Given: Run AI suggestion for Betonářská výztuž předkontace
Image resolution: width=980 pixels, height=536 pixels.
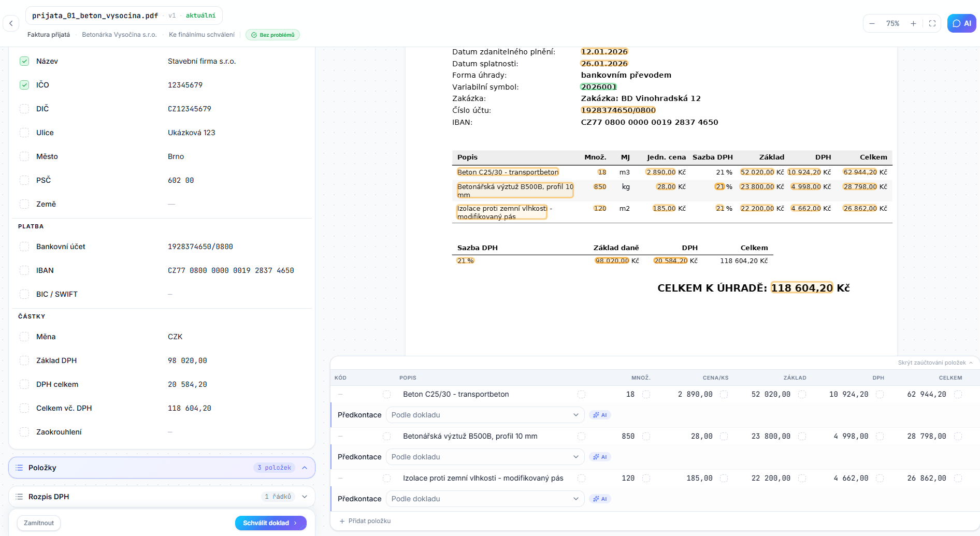Looking at the screenshot, I should [x=600, y=457].
